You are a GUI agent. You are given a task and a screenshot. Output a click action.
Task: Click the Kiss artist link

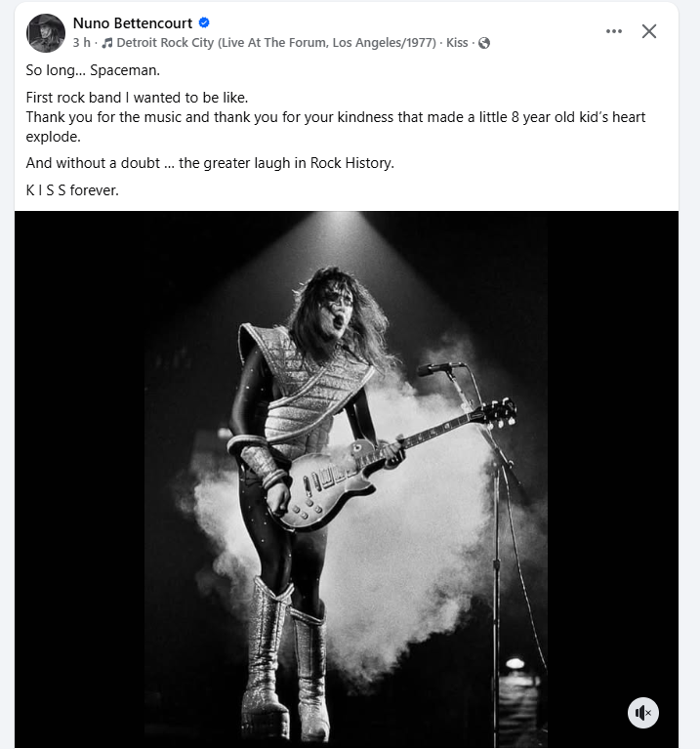point(457,43)
